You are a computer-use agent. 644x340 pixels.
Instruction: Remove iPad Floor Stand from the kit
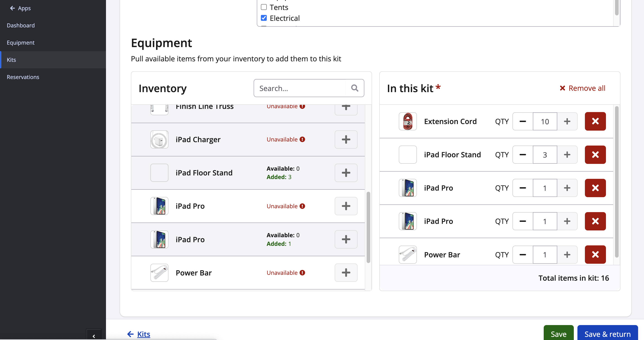click(595, 155)
